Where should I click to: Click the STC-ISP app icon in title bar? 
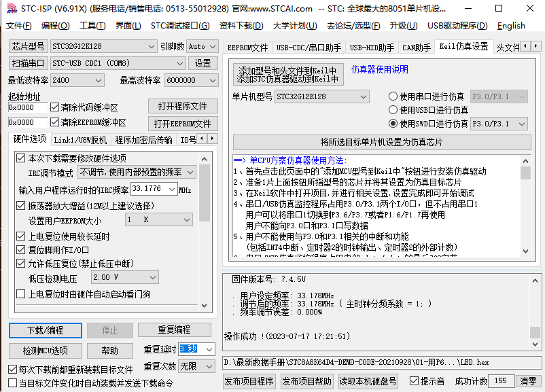coord(12,8)
